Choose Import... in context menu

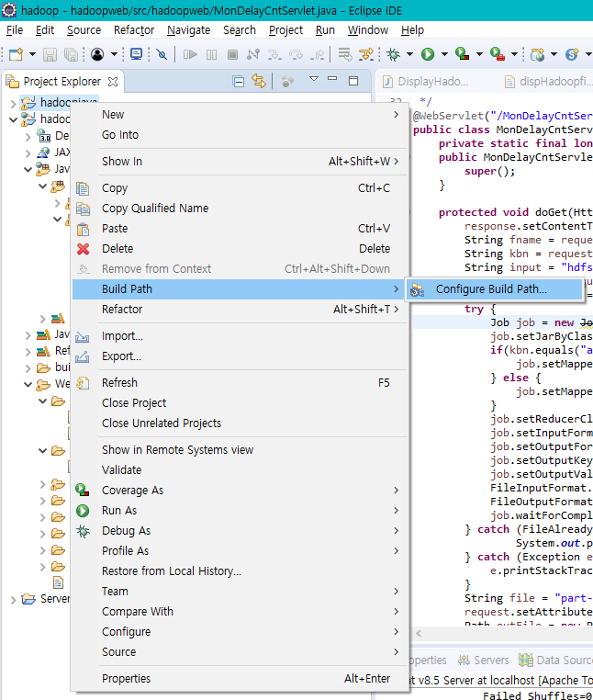[x=240, y=336]
